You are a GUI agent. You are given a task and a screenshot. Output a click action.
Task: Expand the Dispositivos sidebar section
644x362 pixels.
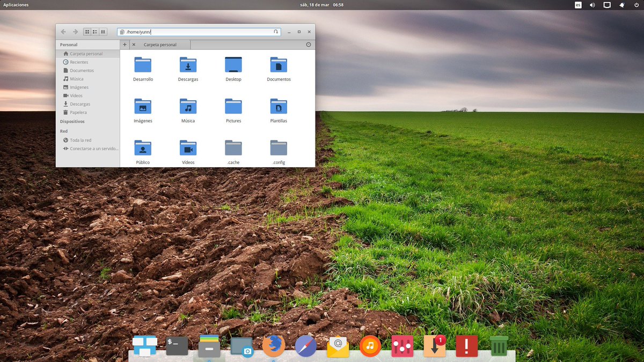pyautogui.click(x=72, y=122)
